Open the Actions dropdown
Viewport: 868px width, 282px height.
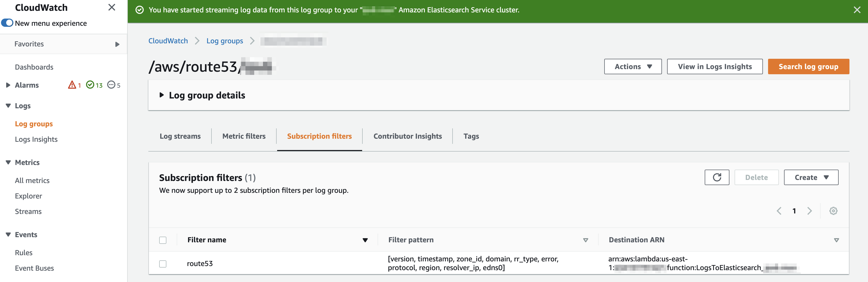click(633, 67)
